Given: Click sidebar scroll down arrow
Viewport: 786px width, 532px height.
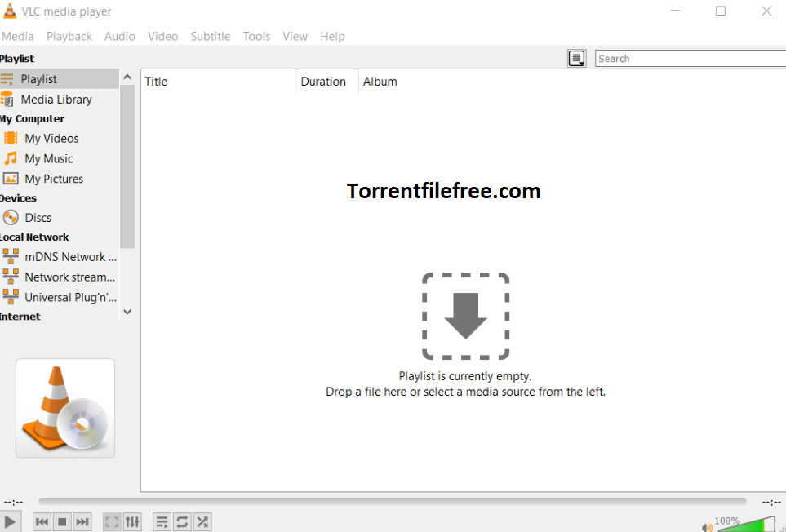Looking at the screenshot, I should (127, 312).
